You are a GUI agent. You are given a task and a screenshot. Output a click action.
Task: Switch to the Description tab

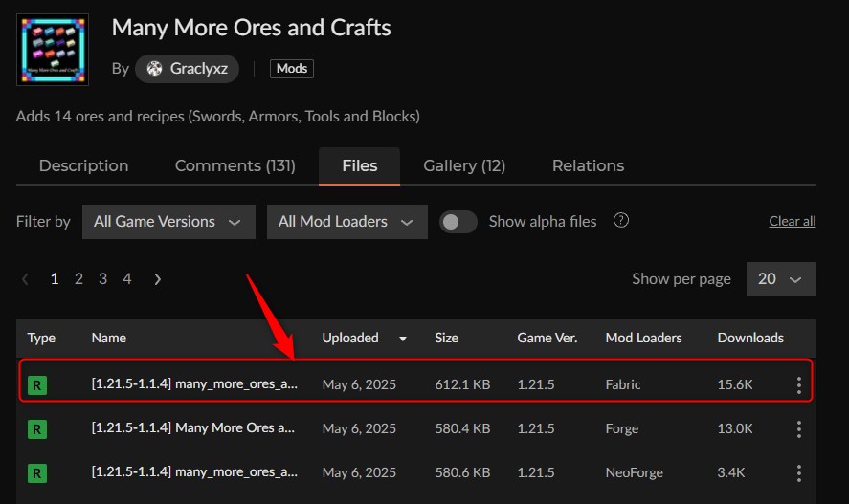point(83,165)
